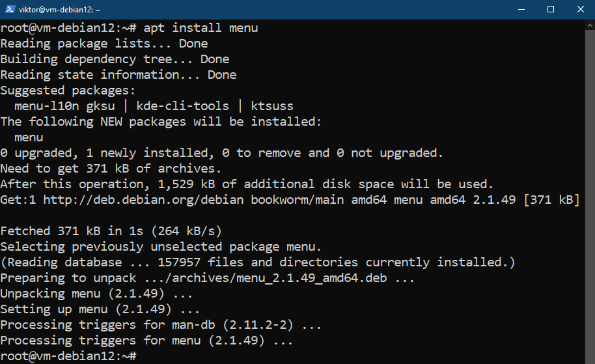Maximize the terminal window
595x364 pixels.
pos(551,10)
